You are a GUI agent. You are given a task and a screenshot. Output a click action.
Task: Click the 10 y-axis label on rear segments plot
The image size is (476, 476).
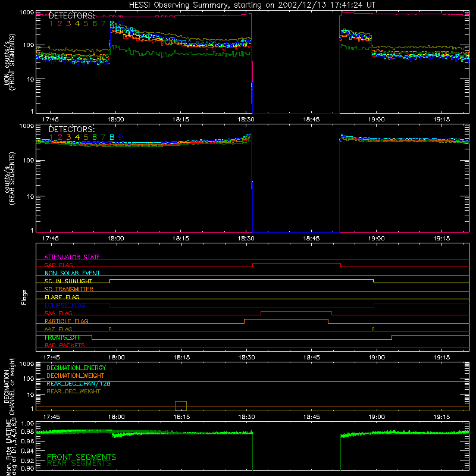tap(30, 196)
